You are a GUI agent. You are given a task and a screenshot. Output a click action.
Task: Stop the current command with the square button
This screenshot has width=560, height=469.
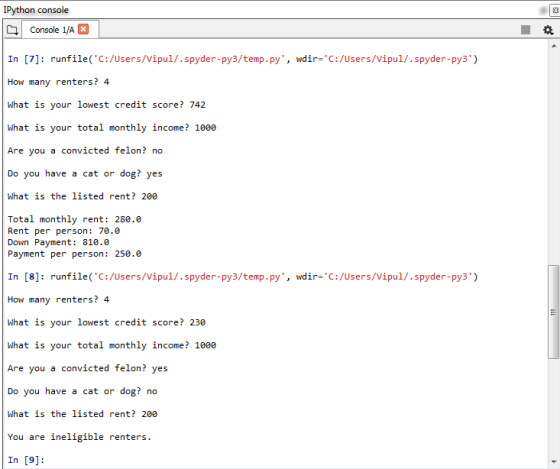pyautogui.click(x=525, y=30)
